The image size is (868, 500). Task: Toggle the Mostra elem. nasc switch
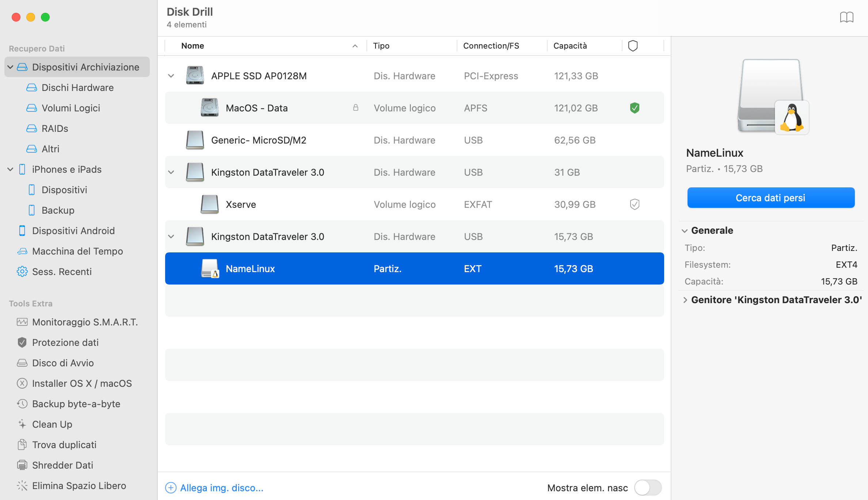[648, 488]
